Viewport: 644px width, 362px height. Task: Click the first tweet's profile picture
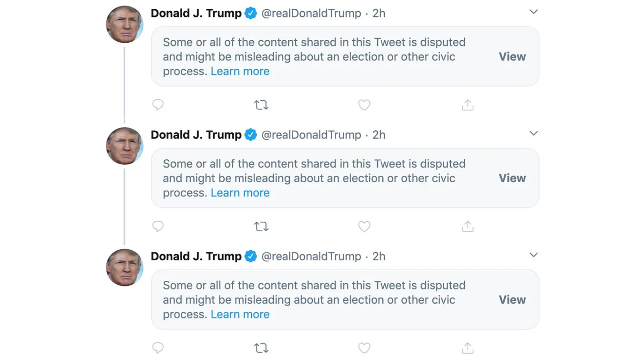(125, 24)
